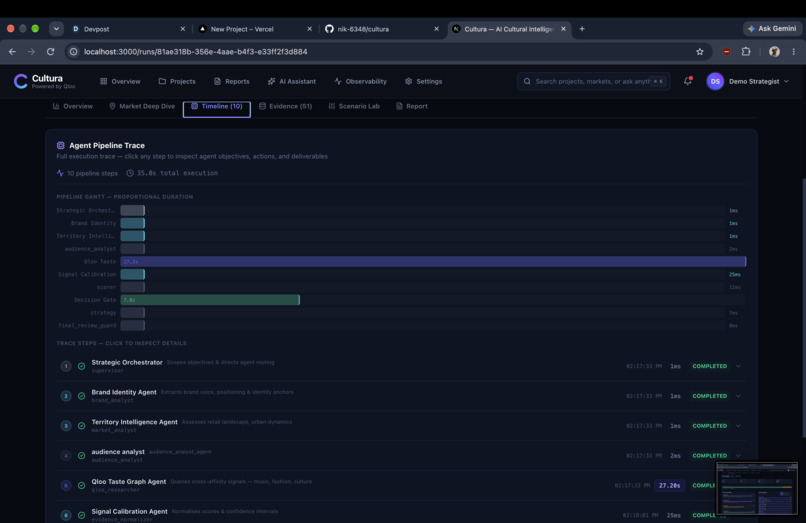Click check icon of Territory Intelligence Agent
The image size is (806, 523).
point(81,426)
